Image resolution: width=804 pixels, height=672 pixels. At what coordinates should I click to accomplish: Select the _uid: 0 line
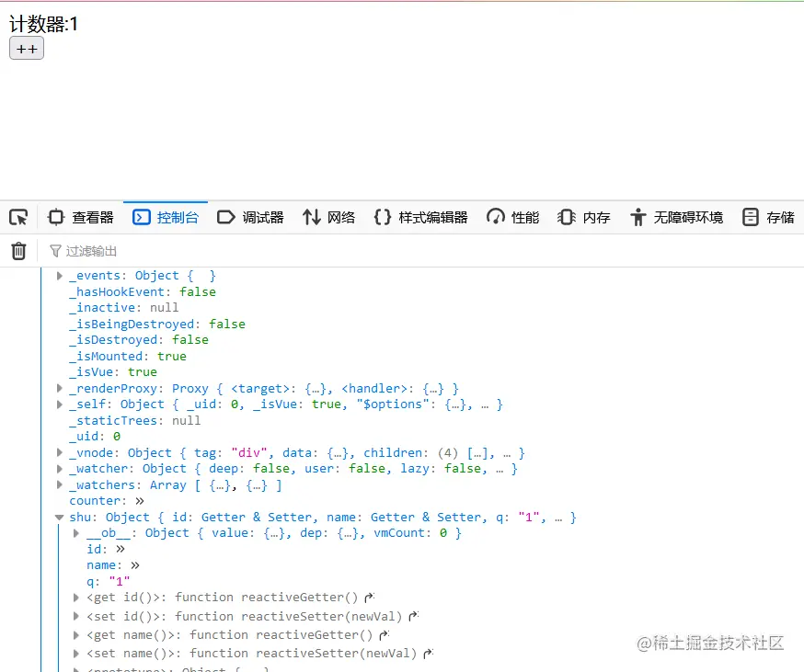click(95, 437)
